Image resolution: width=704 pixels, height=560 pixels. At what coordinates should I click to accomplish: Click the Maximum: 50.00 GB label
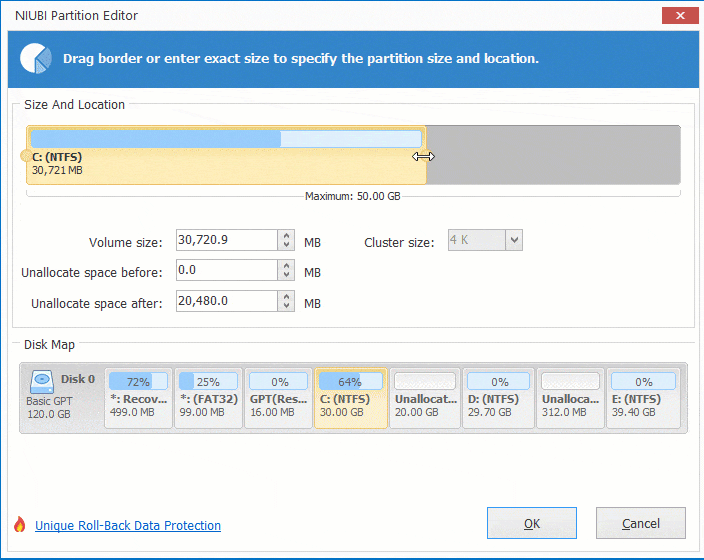click(352, 196)
